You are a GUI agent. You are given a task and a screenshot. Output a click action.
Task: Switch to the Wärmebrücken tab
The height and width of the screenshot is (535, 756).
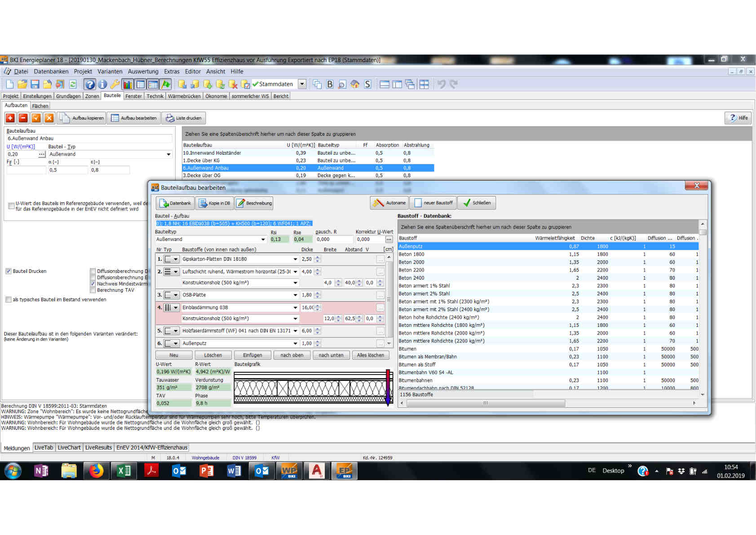(x=184, y=96)
